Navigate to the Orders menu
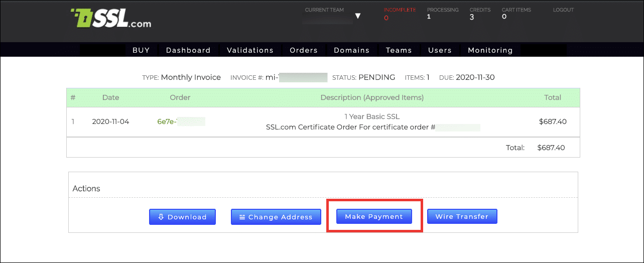 (x=304, y=50)
